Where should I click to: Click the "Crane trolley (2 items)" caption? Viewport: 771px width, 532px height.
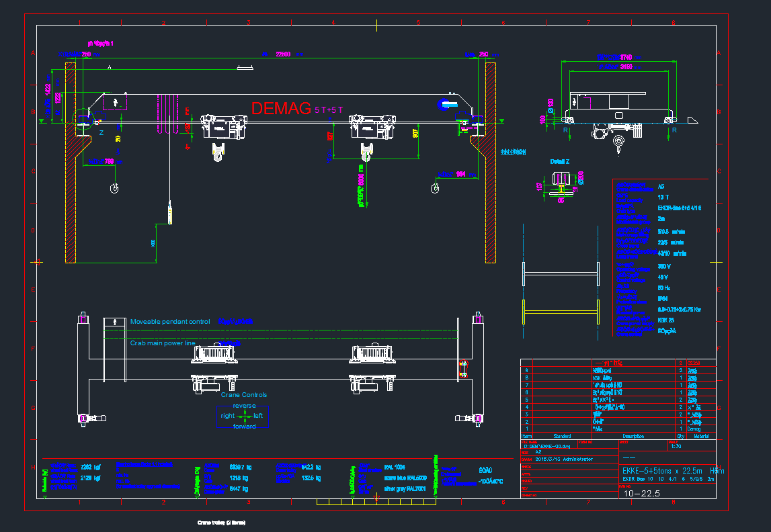click(x=221, y=523)
